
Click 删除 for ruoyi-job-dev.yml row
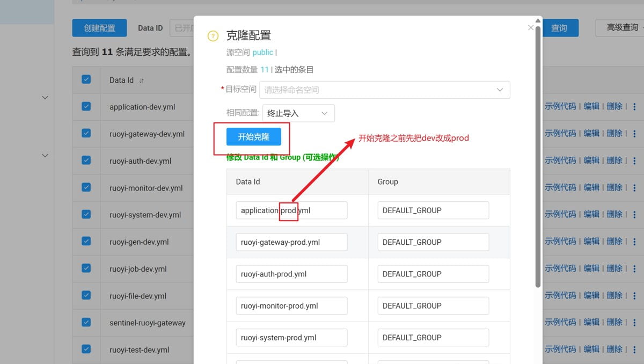[x=614, y=268]
